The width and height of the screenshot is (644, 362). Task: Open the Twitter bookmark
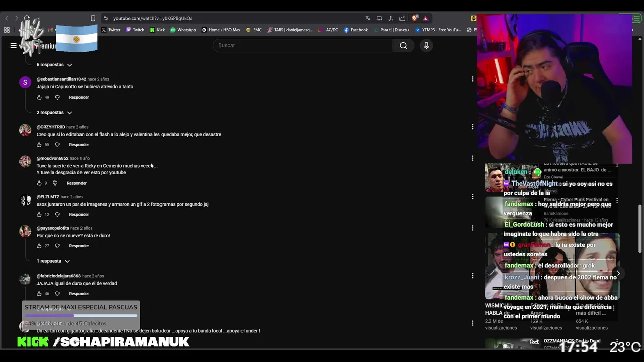[111, 30]
